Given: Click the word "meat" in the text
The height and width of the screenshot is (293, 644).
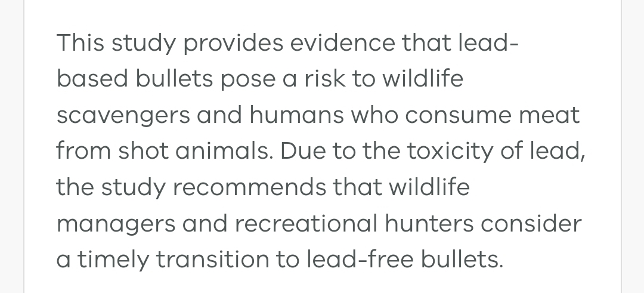Looking at the screenshot, I should coord(549,116).
